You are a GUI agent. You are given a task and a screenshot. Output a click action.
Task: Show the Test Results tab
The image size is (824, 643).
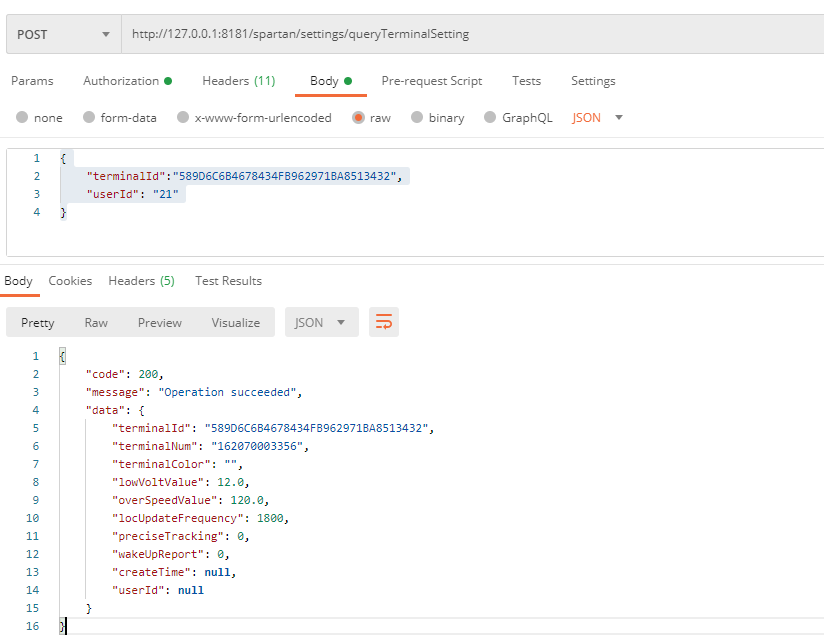[x=228, y=281]
